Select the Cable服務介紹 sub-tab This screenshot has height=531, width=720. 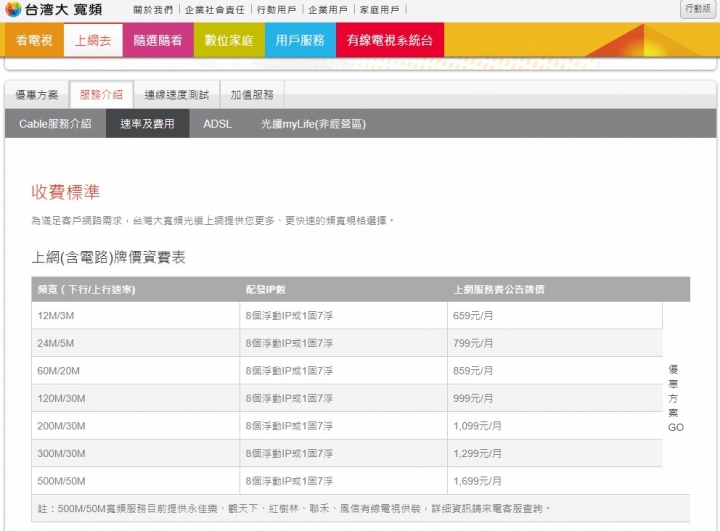click(55, 124)
